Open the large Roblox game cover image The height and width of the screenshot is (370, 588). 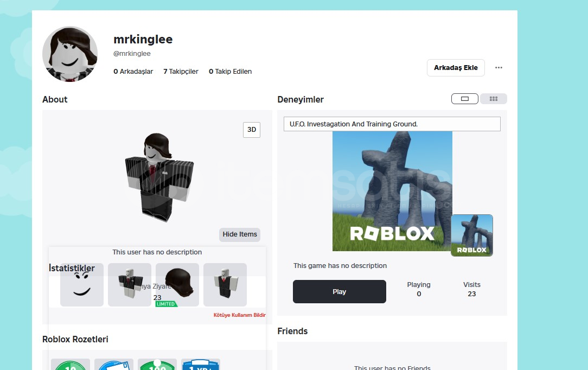[x=392, y=191]
